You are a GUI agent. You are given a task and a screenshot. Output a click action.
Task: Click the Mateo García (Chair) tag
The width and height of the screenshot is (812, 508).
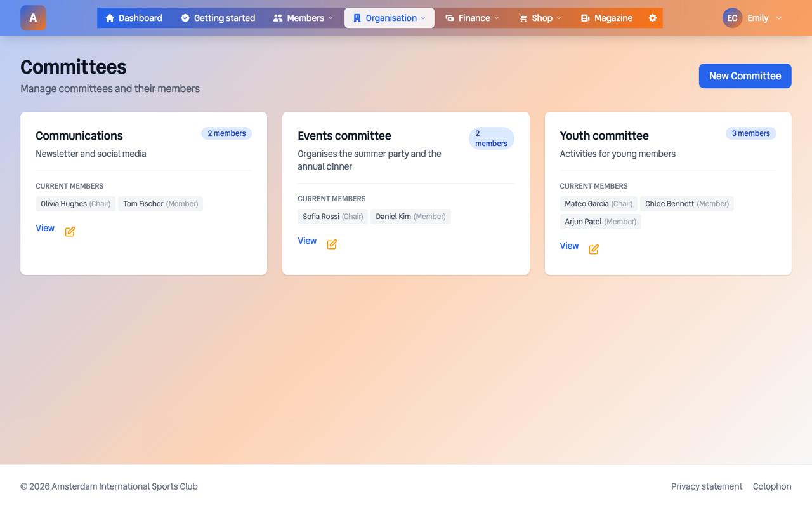coord(598,204)
